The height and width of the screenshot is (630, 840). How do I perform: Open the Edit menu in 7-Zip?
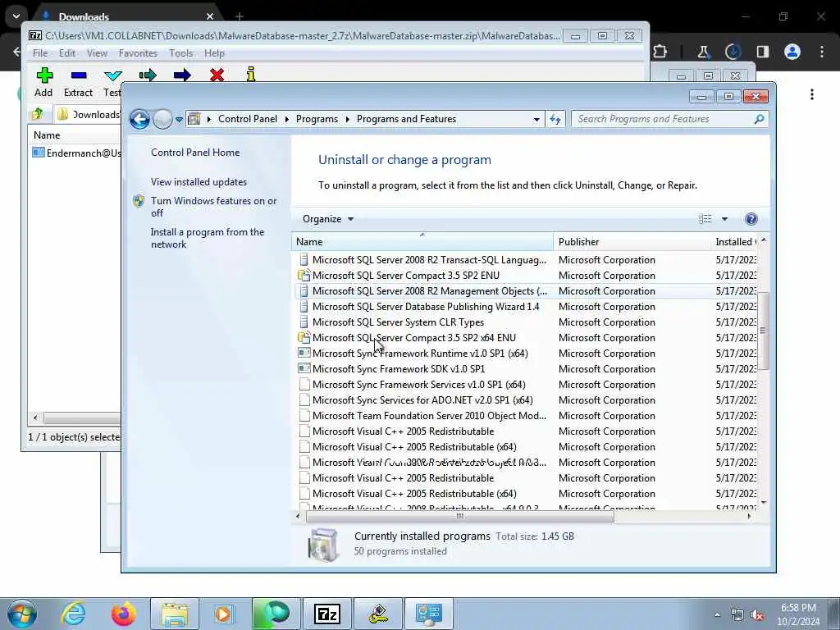[67, 53]
